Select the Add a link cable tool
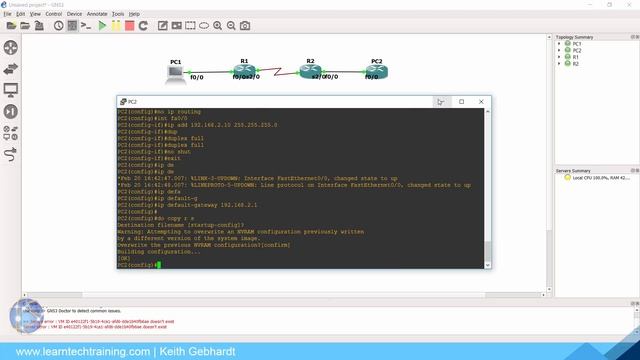 [11, 154]
